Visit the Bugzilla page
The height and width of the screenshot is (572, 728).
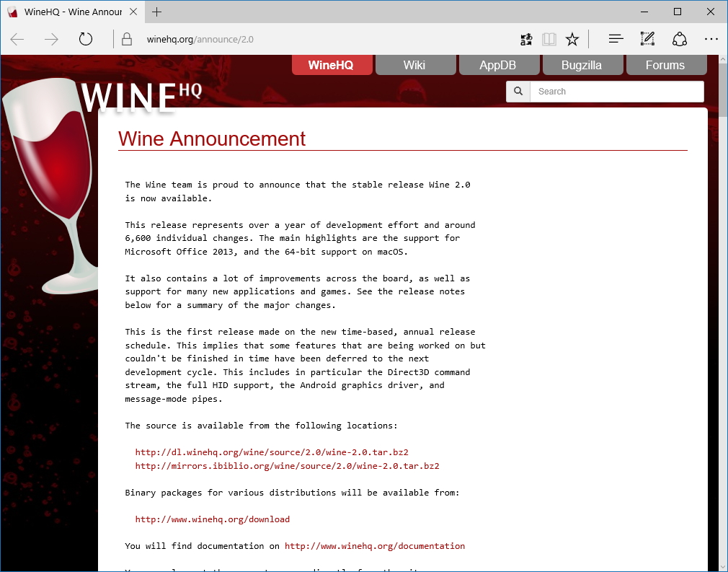(582, 65)
